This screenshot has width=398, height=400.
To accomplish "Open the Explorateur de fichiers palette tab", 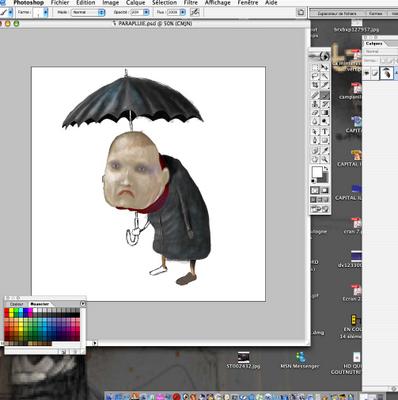I will tap(337, 13).
